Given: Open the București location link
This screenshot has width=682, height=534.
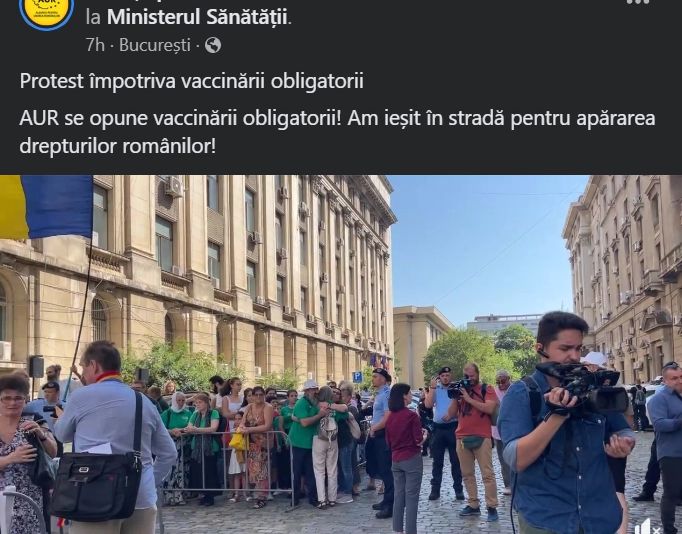Looking at the screenshot, I should click(x=155, y=45).
